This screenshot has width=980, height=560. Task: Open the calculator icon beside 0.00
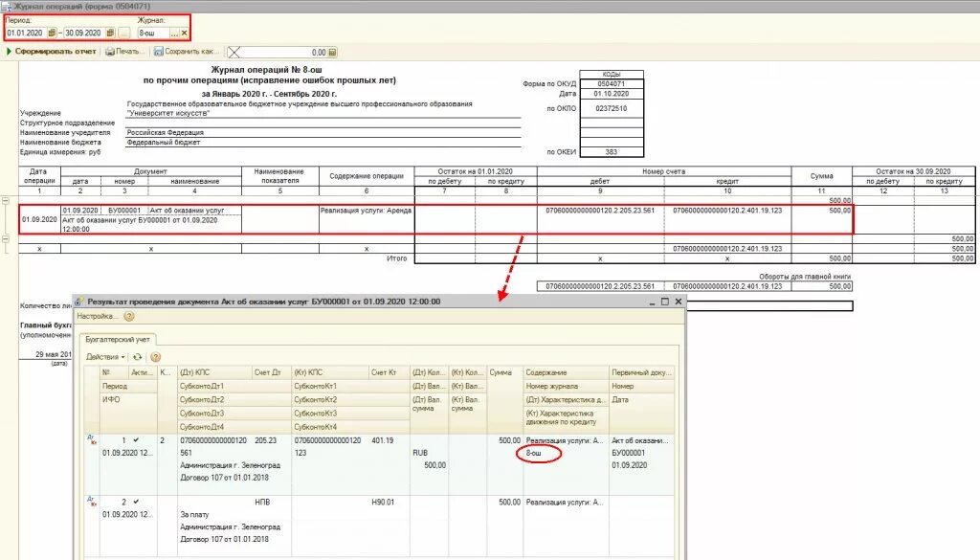(x=332, y=53)
